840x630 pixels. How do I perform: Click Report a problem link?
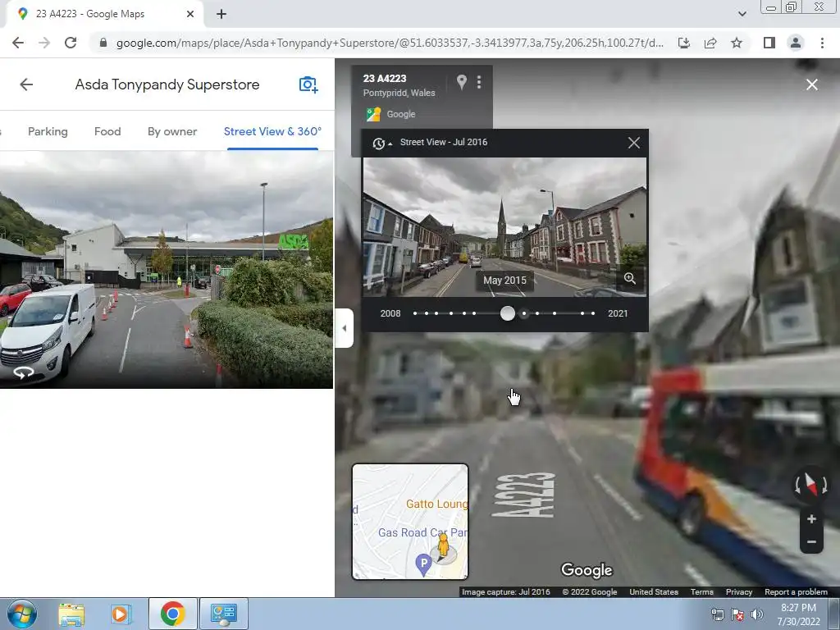[x=796, y=592]
